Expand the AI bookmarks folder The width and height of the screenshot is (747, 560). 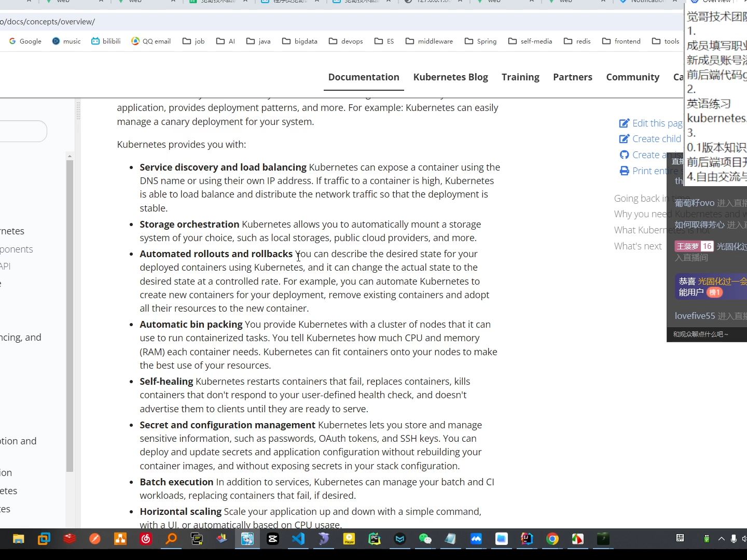click(x=226, y=41)
